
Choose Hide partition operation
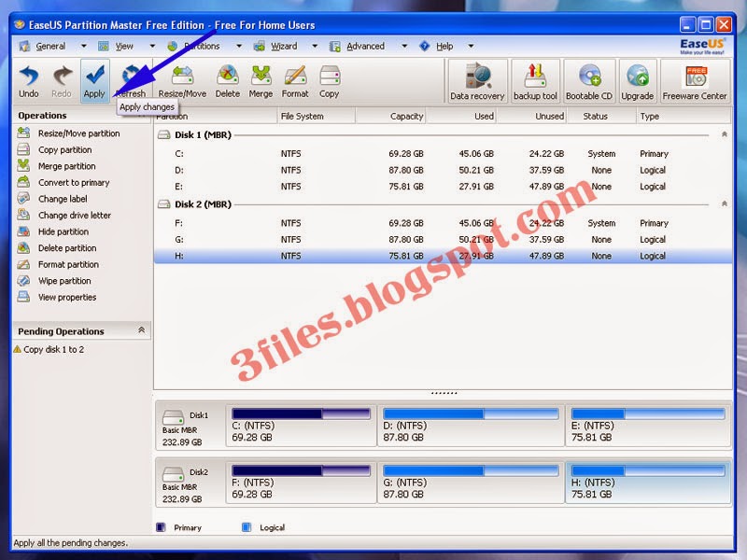click(x=53, y=231)
